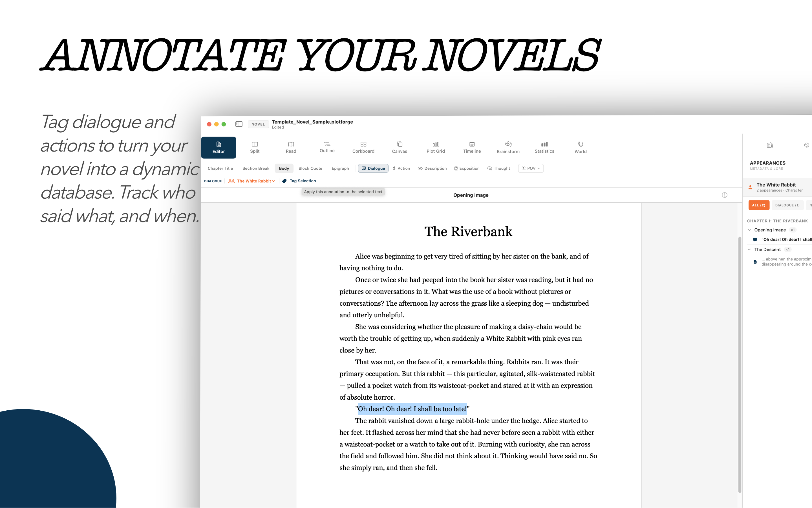Viewport: 812px width, 508px height.
Task: Click the Template_Novel_Sample.plotforge window title
Action: (312, 122)
